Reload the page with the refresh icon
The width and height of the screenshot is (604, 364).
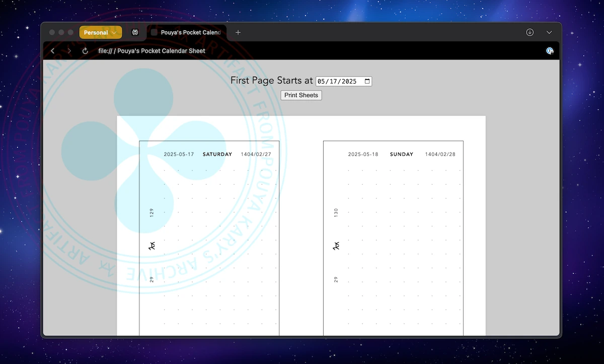click(85, 51)
